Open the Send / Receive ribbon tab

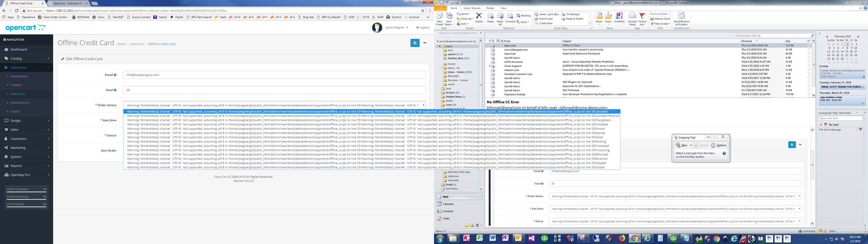472,8
